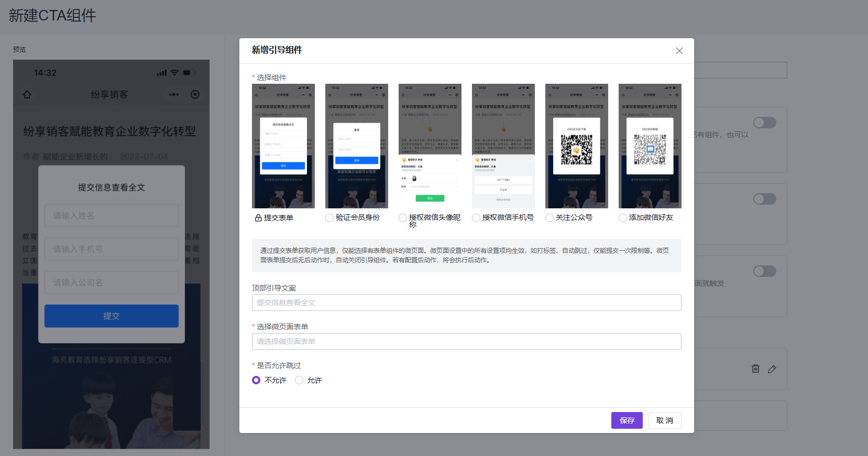Toggle the switch above 面就触发 text
Image resolution: width=868 pixels, height=456 pixels.
765,271
